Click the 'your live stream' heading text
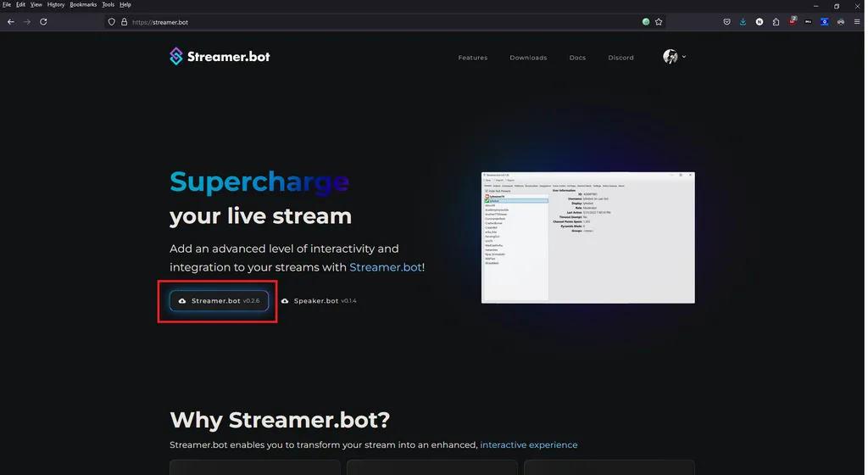Image resolution: width=868 pixels, height=475 pixels. point(261,216)
